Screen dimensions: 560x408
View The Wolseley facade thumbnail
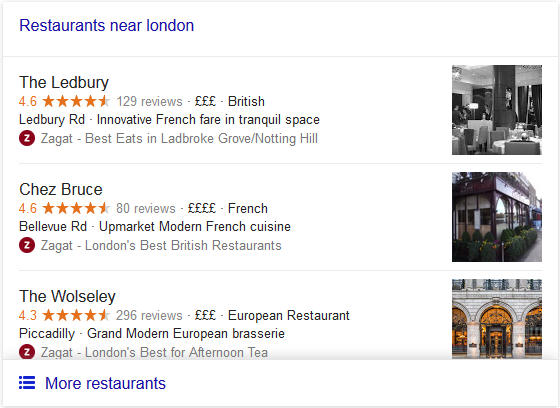(497, 319)
